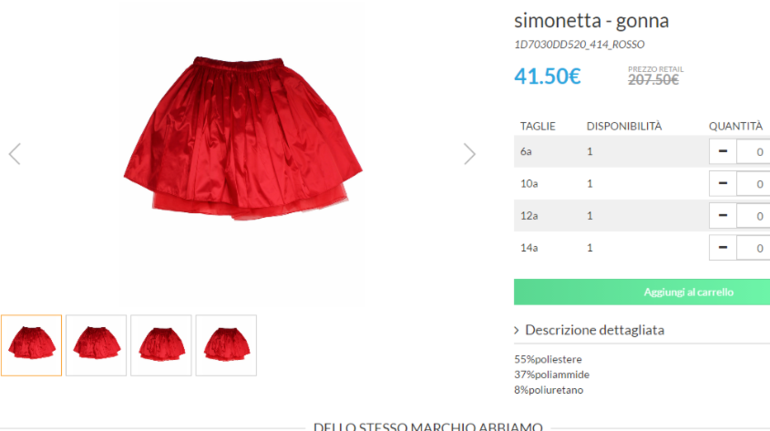Decrease quantity for size 12a
770x431 pixels.
[722, 216]
